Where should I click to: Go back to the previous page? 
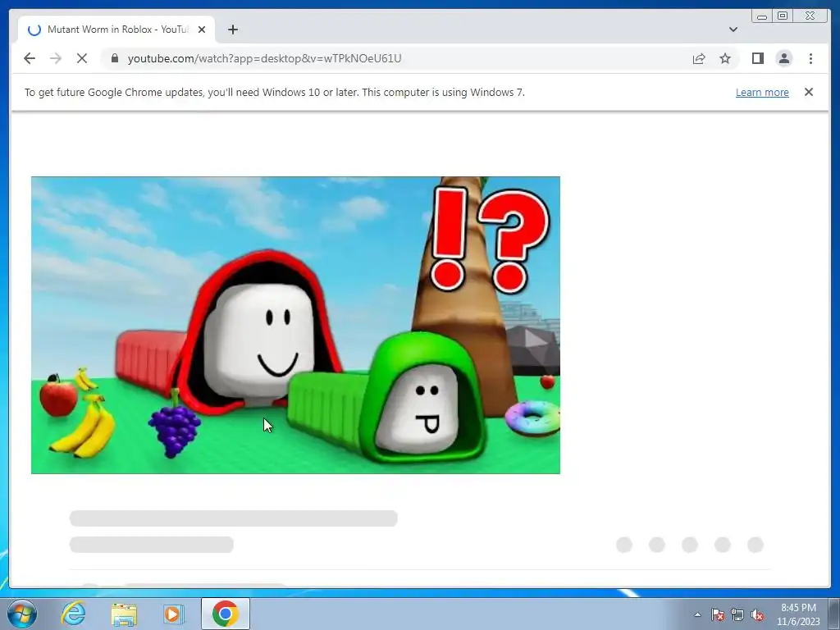[x=30, y=58]
